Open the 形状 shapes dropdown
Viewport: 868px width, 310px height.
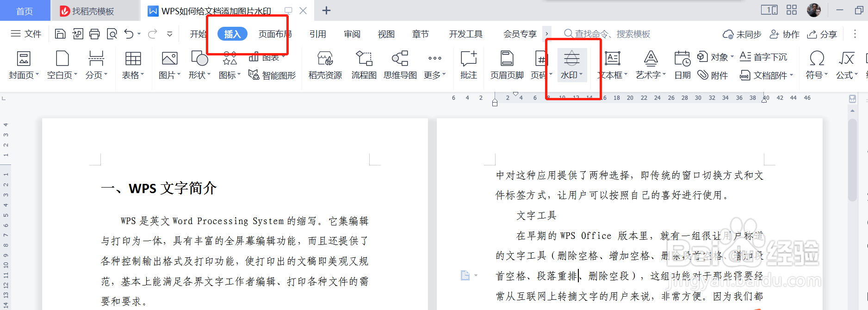point(199,65)
